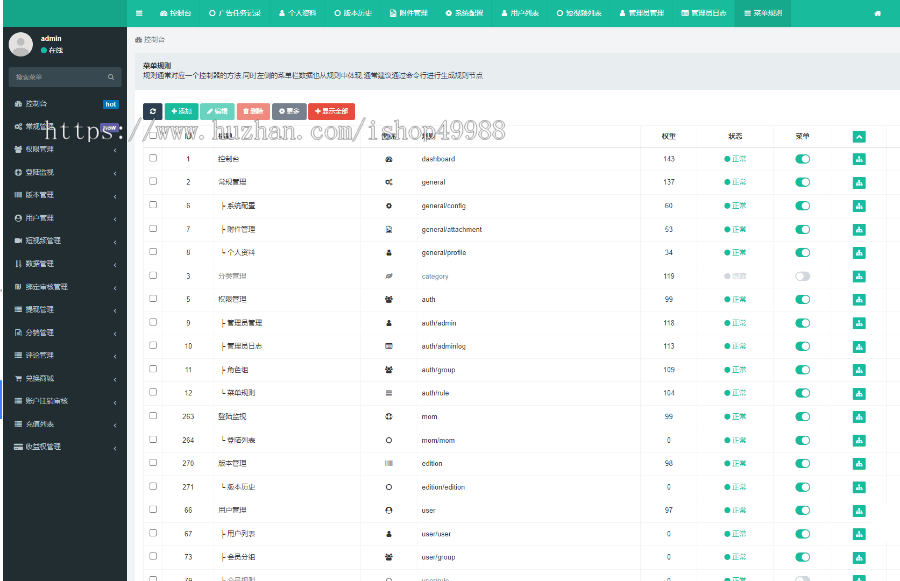The image size is (900, 581).
Task: Expand the 用户管理 sidebar menu via its chevron
Action: click(x=115, y=219)
